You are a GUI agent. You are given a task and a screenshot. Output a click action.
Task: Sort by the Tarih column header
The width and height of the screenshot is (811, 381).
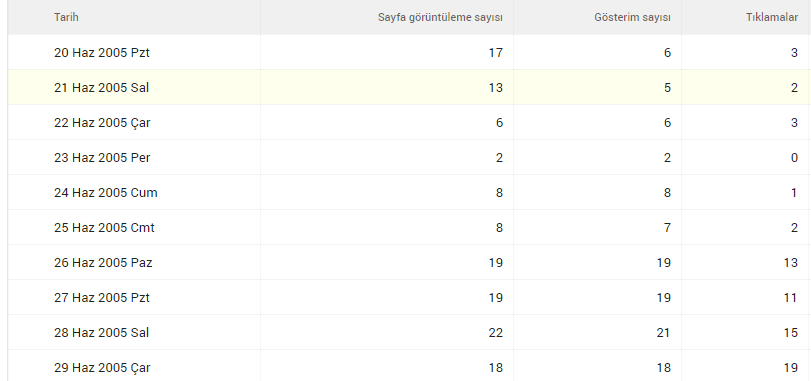(66, 17)
